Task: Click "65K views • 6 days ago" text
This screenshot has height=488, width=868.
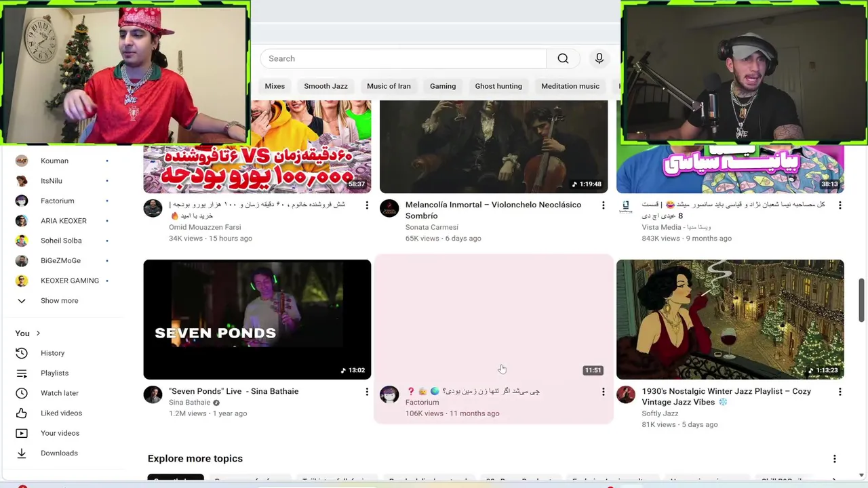Action: pyautogui.click(x=443, y=239)
